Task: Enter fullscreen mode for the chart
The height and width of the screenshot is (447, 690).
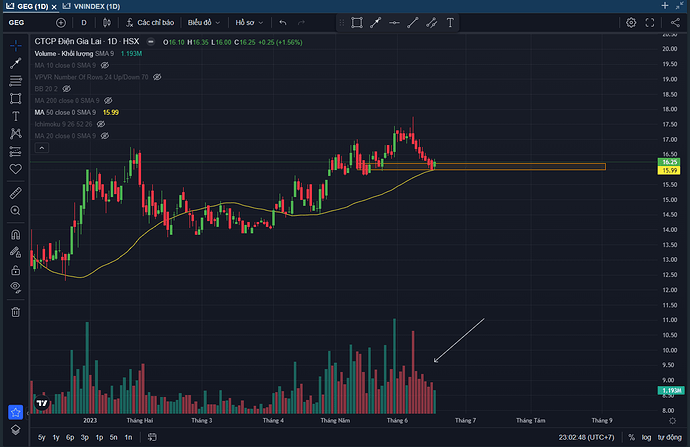Action: 648,21
